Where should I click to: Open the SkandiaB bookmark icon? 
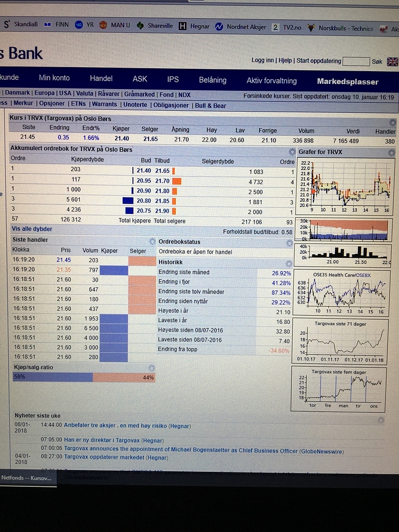click(6, 24)
